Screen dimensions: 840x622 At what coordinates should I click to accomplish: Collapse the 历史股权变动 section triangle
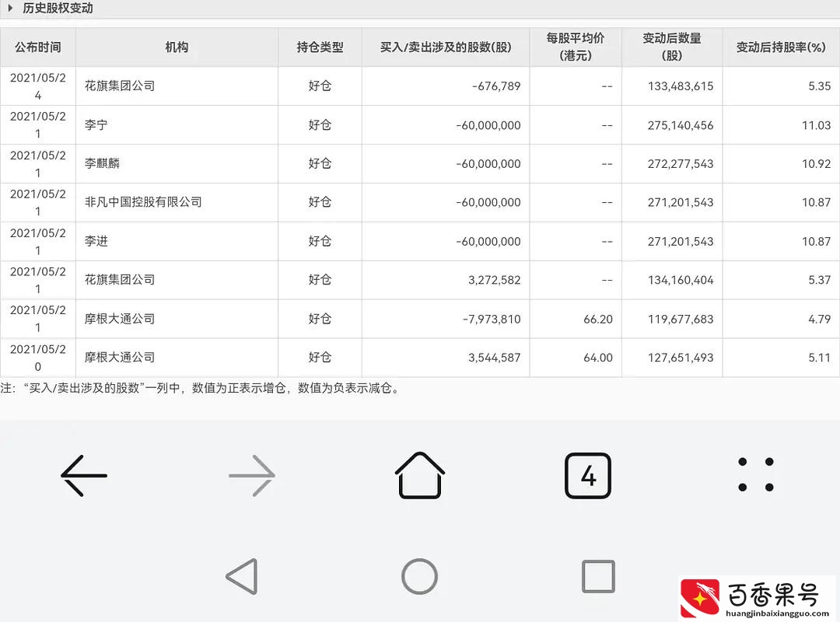[x=10, y=8]
